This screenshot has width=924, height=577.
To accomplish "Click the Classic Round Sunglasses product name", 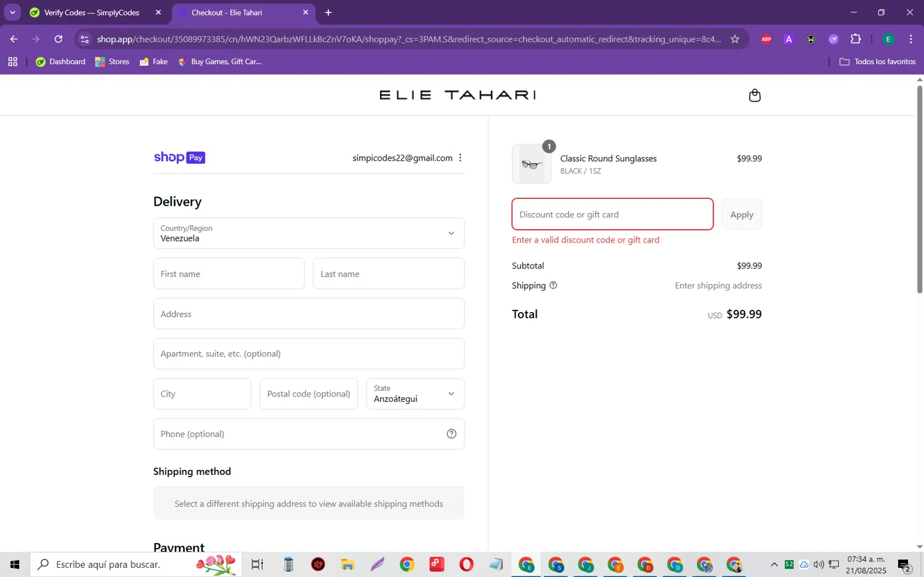I will 608,158.
